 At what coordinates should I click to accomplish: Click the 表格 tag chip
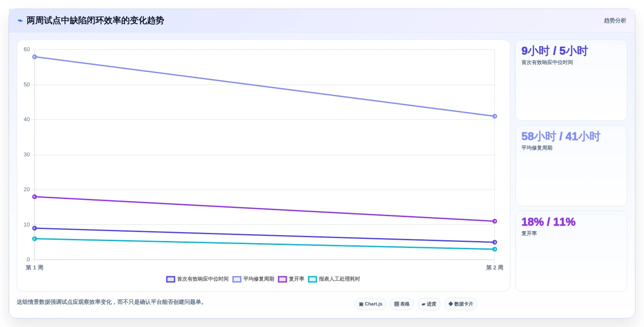tap(402, 304)
